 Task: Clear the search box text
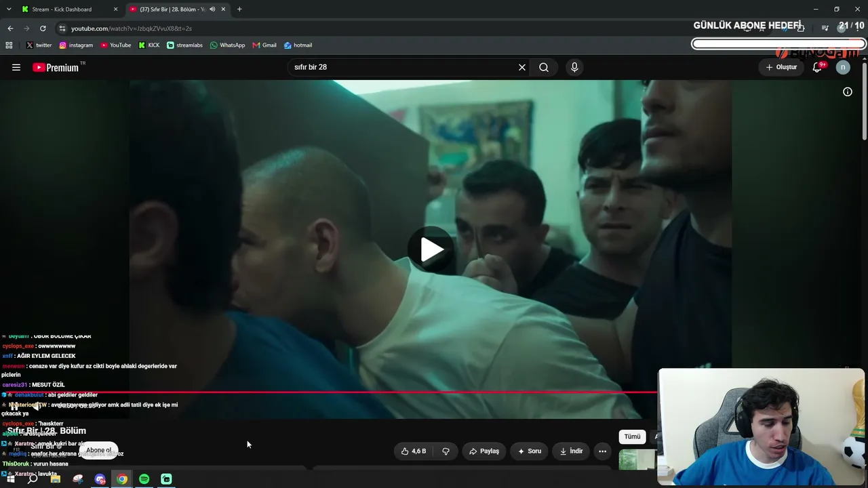pyautogui.click(x=522, y=67)
